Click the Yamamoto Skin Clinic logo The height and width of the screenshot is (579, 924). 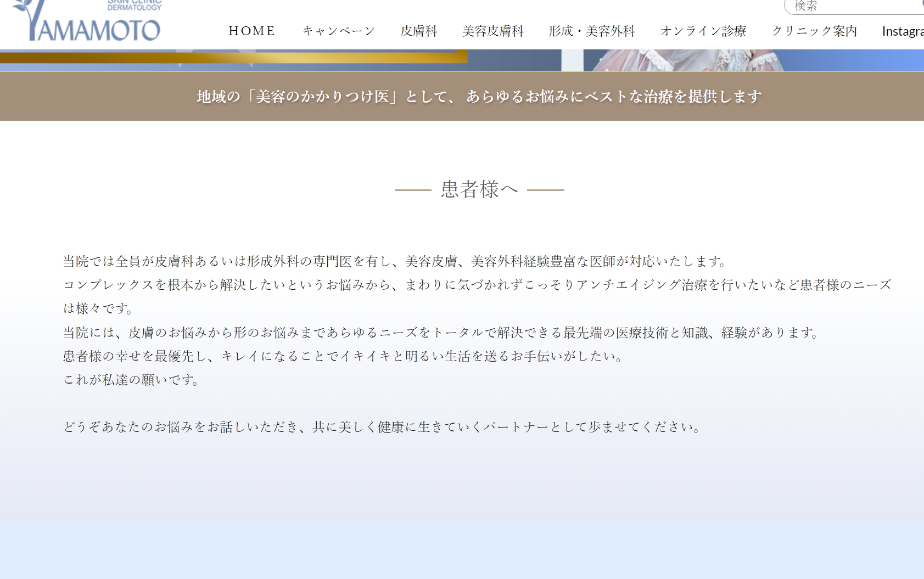(87, 20)
